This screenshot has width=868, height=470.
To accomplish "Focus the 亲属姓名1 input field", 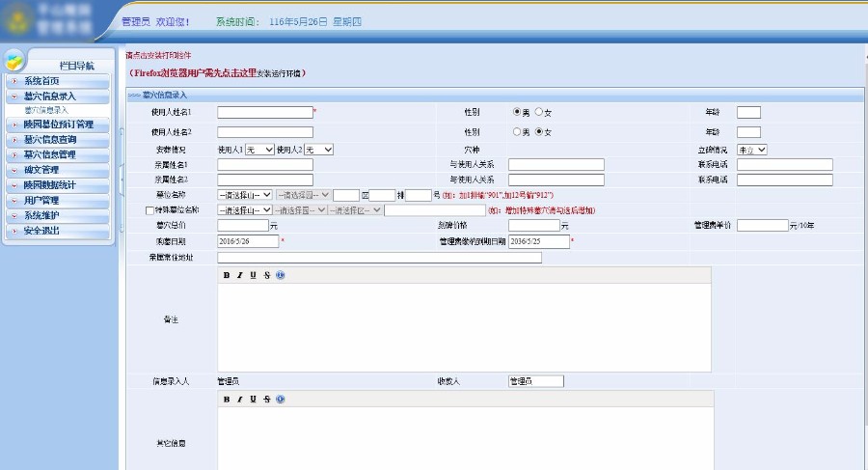I will point(265,165).
